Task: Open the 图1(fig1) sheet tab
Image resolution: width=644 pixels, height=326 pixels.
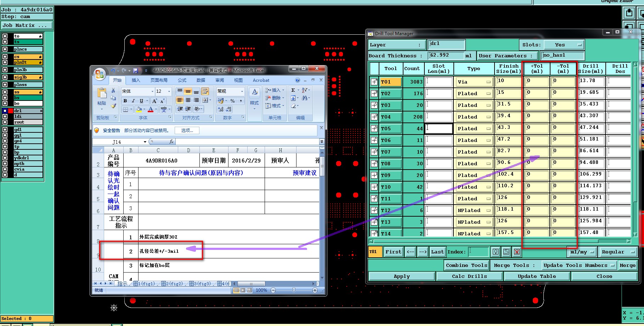Action: (145, 284)
